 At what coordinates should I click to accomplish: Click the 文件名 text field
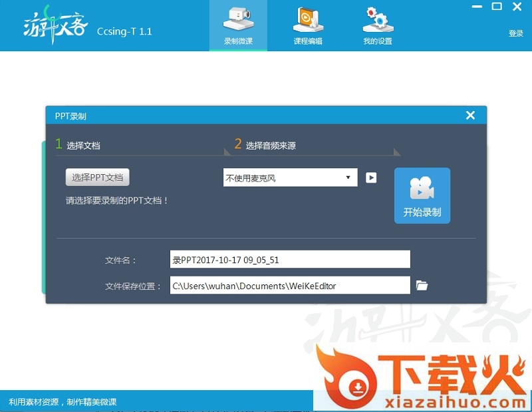(290, 259)
